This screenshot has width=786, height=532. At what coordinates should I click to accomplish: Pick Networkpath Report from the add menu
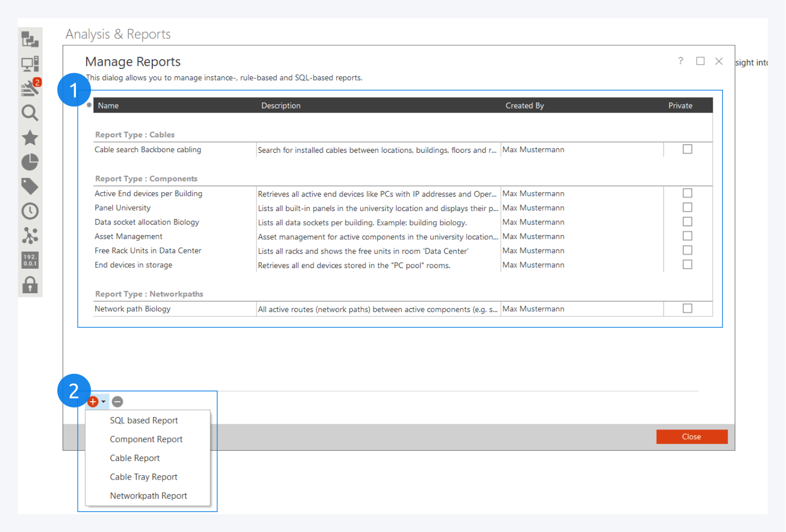[148, 496]
